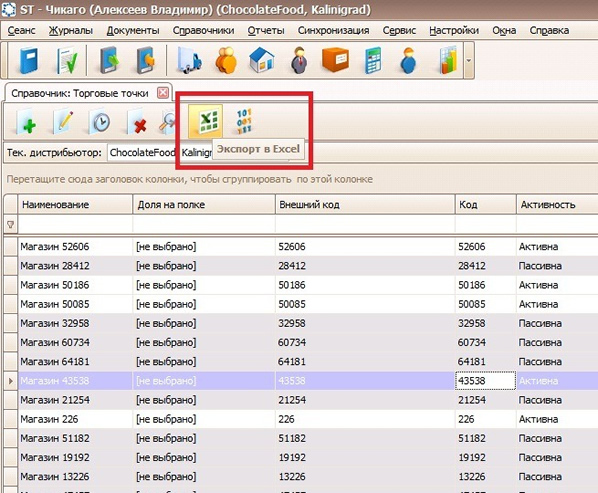The image size is (598, 493).
Task: Open the Синхронизация menu
Action: coord(333,31)
